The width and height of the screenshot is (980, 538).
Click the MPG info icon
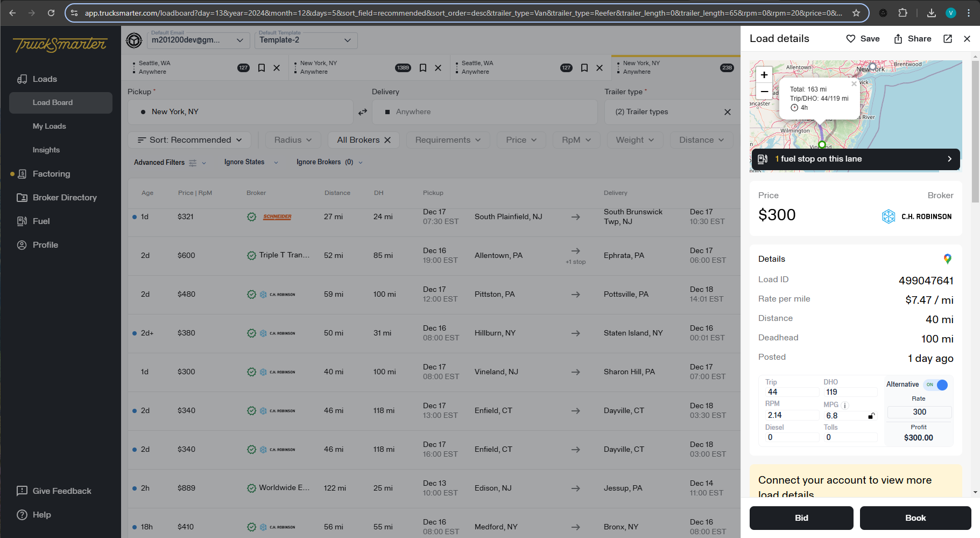845,405
